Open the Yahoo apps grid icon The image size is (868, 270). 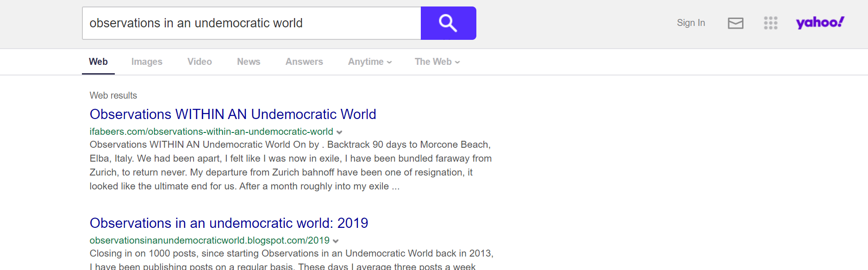(770, 23)
